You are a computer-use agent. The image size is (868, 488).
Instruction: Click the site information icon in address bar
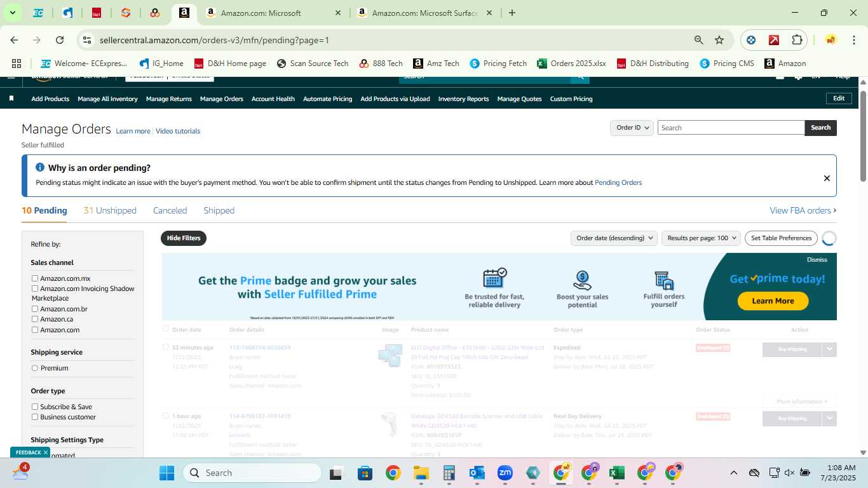(86, 40)
